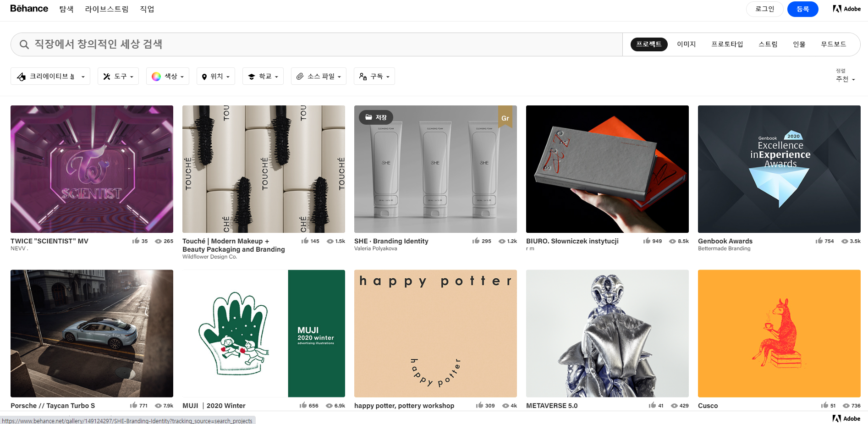Click the like icon on SHE Branding Identity

coord(476,241)
